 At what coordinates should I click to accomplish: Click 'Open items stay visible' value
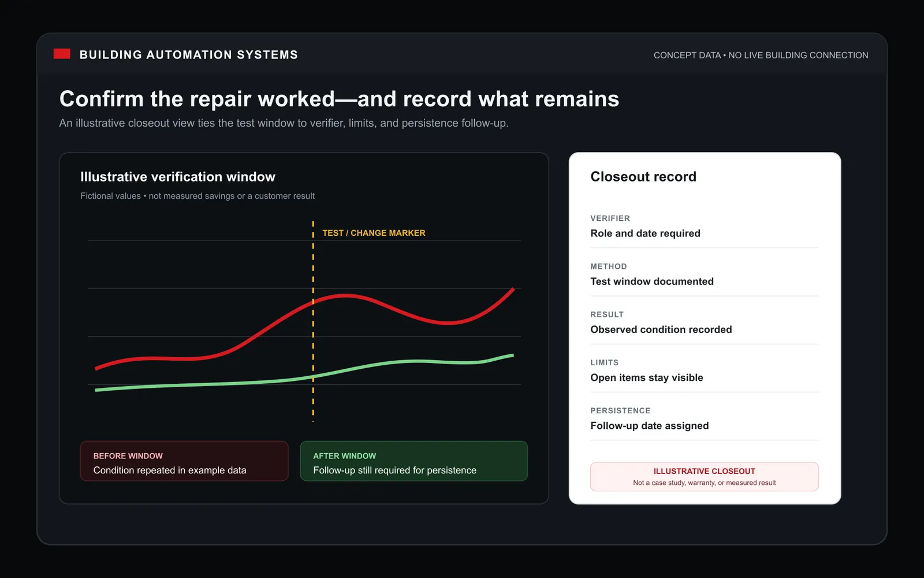pyautogui.click(x=647, y=377)
